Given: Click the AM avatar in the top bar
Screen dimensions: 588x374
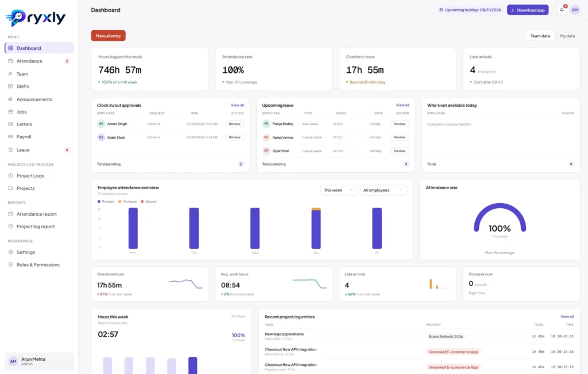Looking at the screenshot, I should pos(575,10).
